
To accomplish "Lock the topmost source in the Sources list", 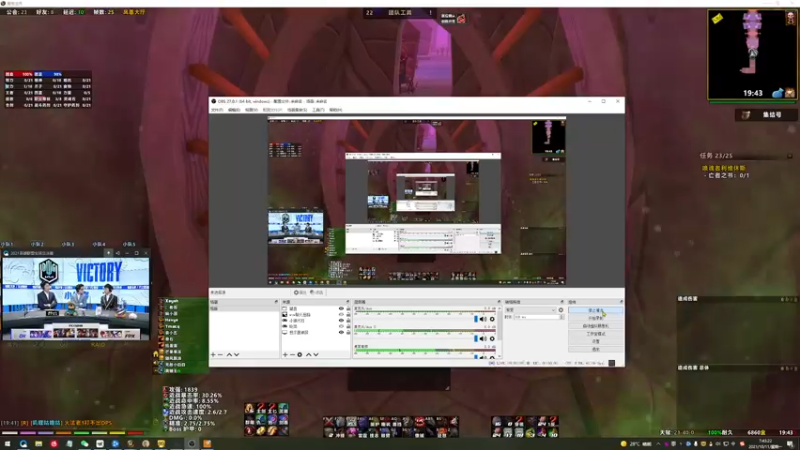I will (348, 309).
